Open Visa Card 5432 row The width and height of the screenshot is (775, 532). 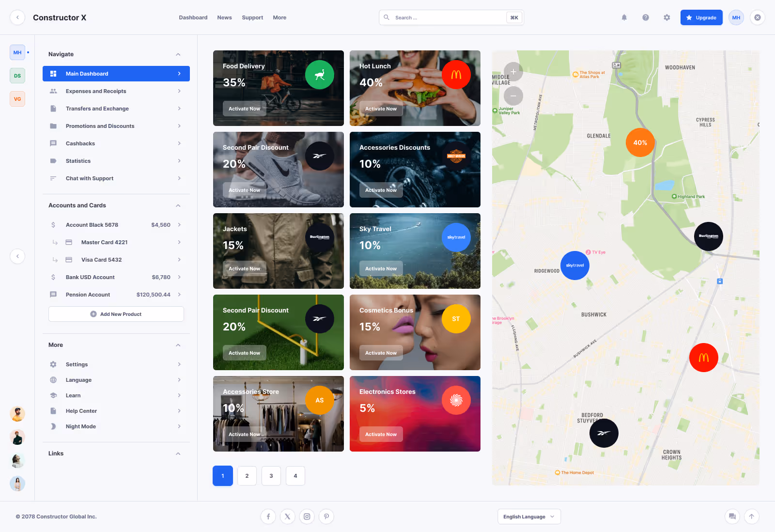tap(116, 260)
